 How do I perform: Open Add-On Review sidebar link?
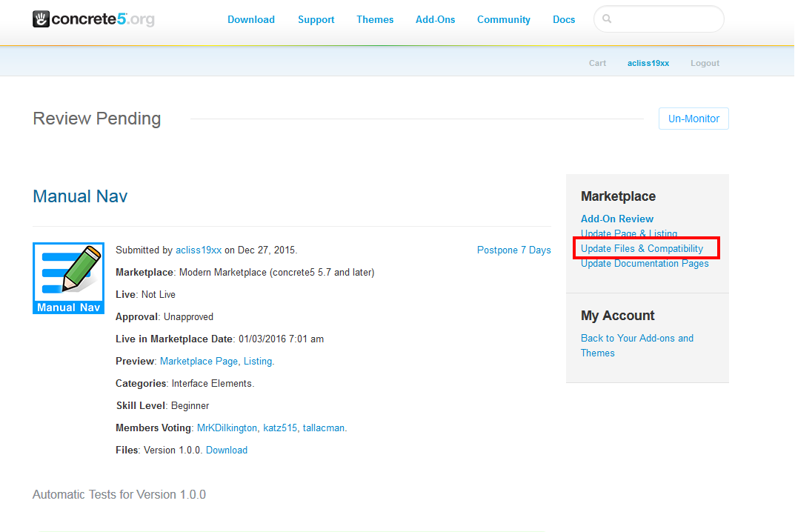click(x=617, y=219)
